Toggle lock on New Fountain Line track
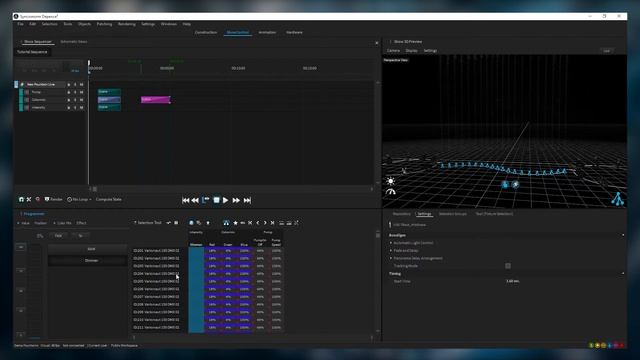Viewport: 640px width, 360px height. (69, 84)
